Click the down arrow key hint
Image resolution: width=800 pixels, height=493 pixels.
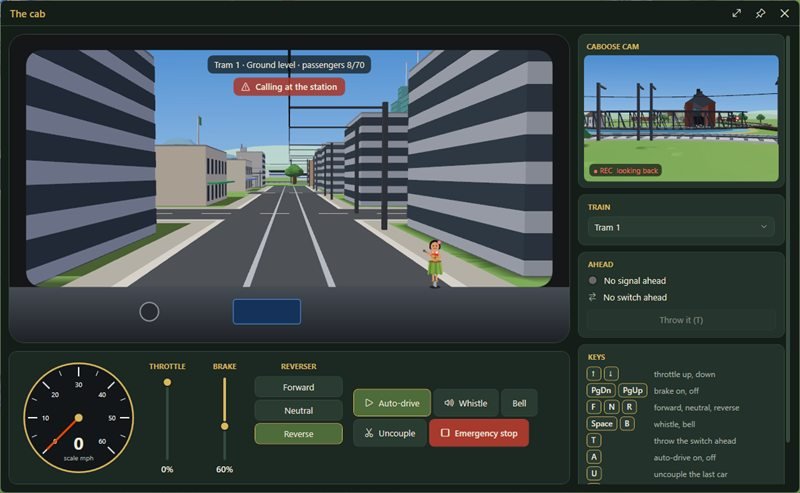tap(611, 374)
